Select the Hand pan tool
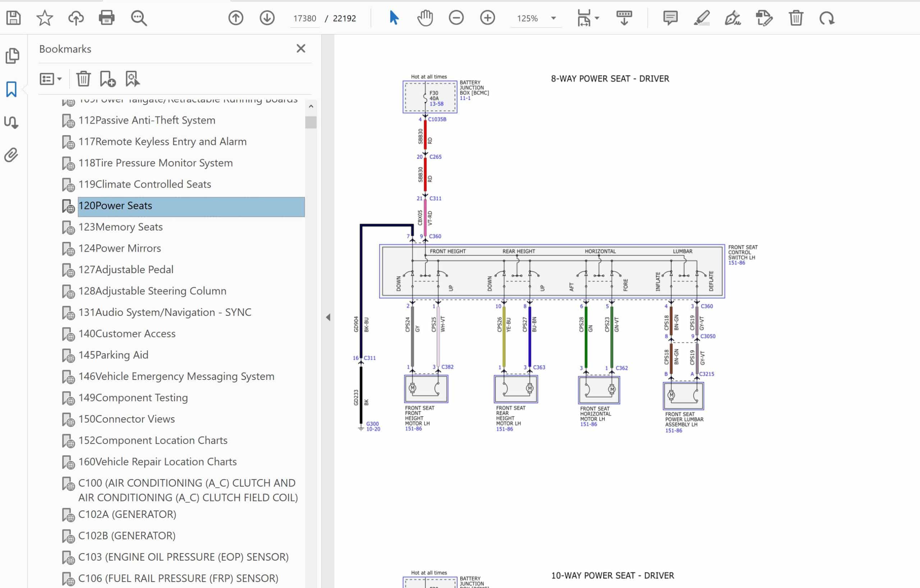Viewport: 920px width, 588px height. (x=425, y=18)
